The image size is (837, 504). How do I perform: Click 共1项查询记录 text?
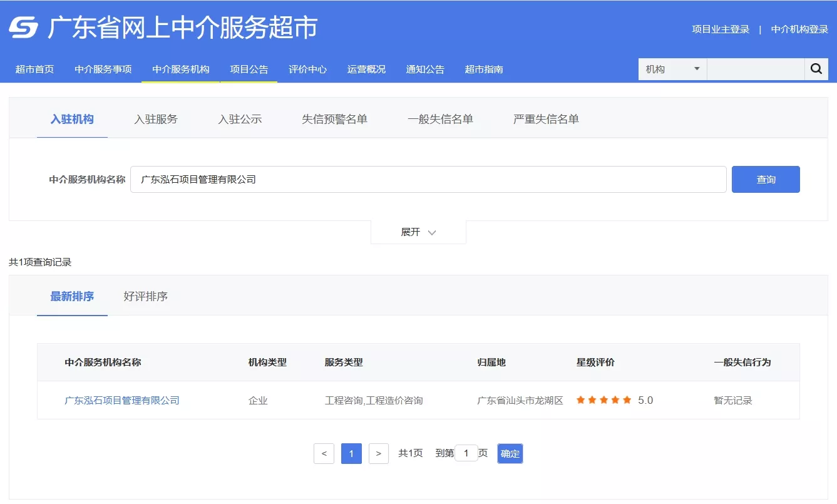[x=40, y=262]
